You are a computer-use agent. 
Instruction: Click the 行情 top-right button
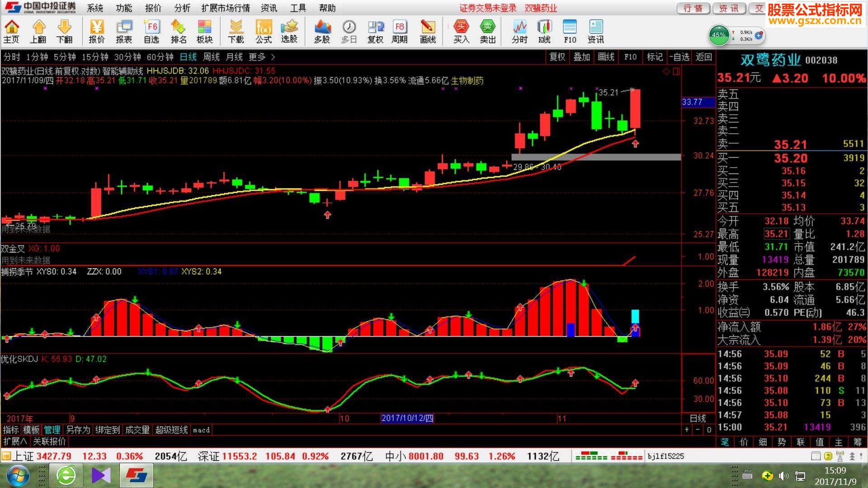tap(693, 9)
